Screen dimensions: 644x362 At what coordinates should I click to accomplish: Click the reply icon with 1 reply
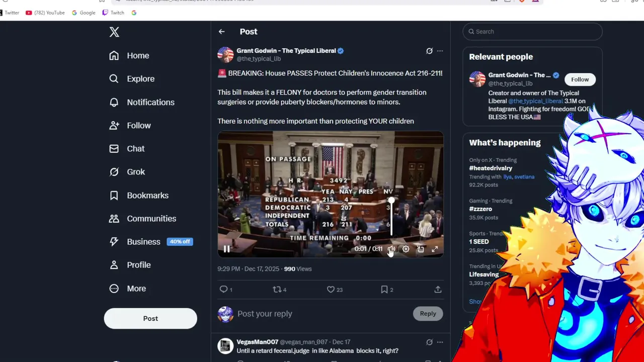(226, 290)
